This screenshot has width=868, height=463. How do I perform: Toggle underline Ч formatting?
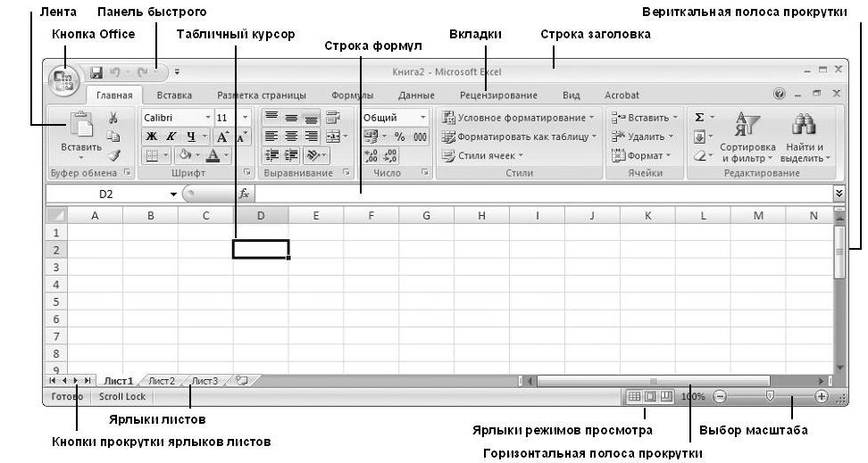coord(191,136)
